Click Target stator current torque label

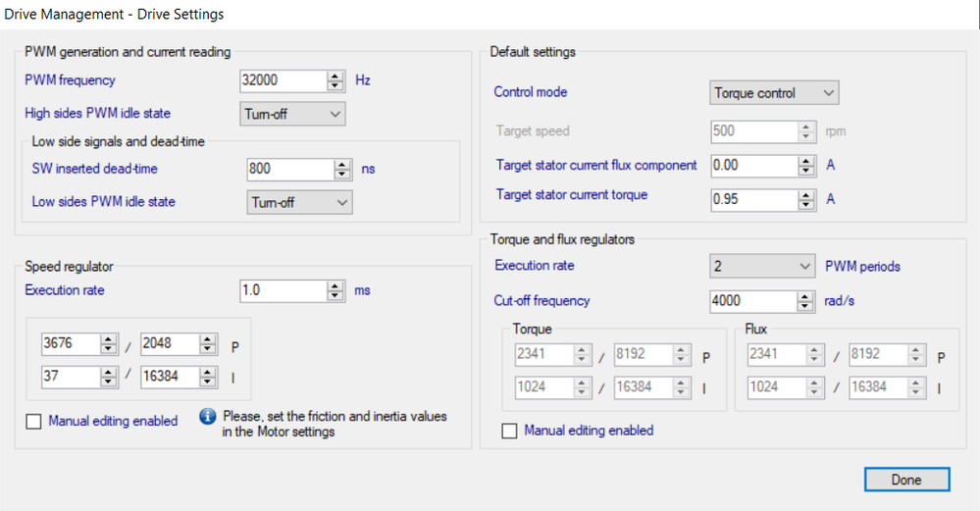tap(572, 195)
